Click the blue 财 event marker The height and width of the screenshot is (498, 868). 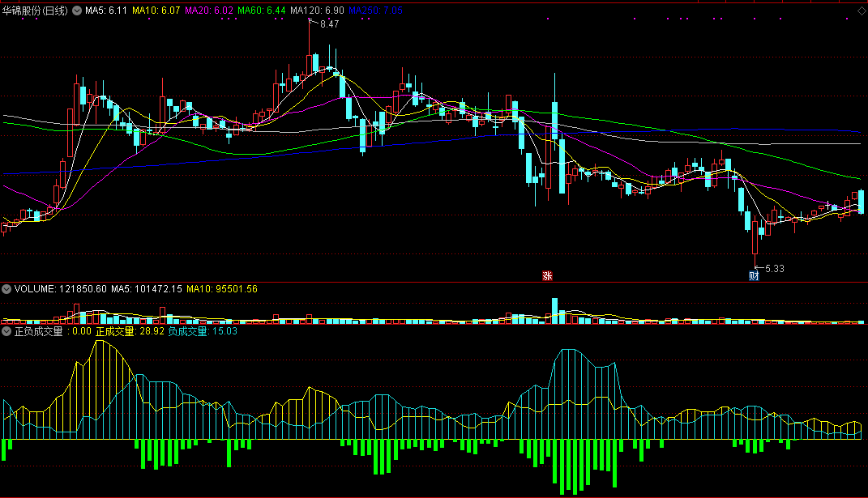click(754, 275)
